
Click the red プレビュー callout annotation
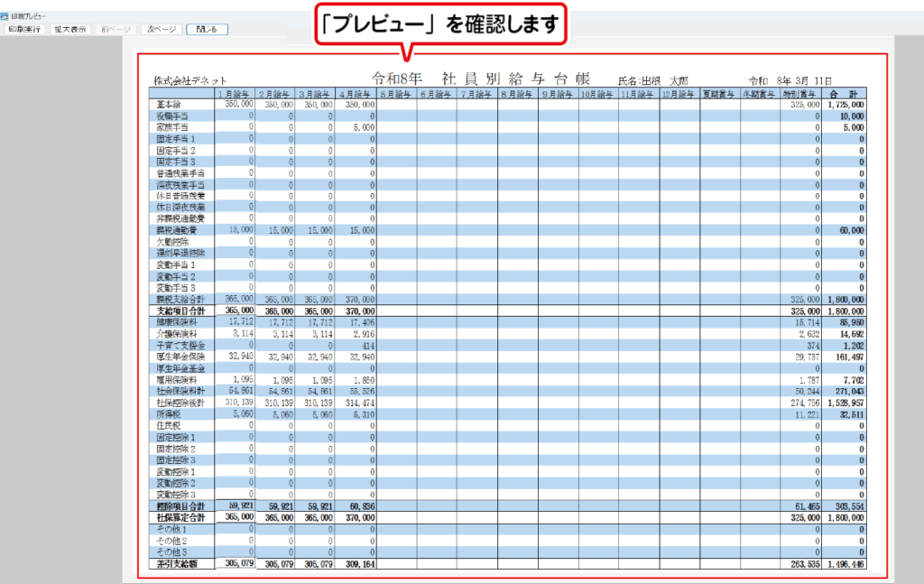click(x=439, y=24)
